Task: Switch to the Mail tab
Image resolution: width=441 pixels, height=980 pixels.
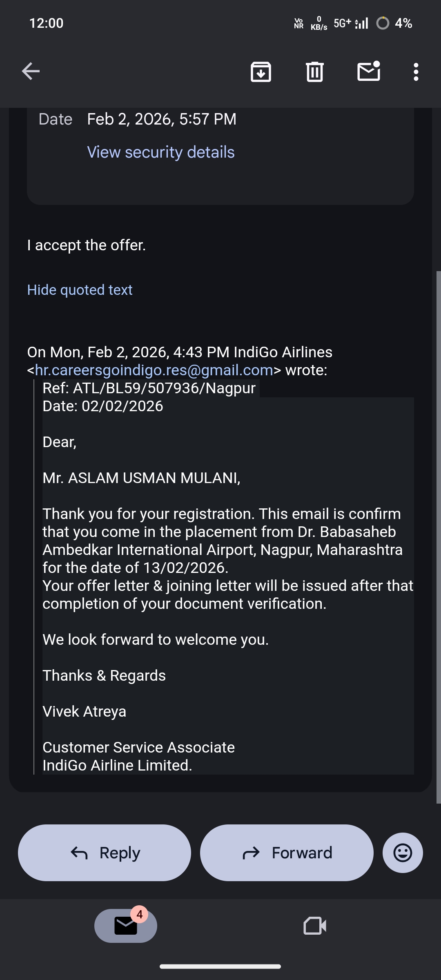Action: [x=126, y=926]
